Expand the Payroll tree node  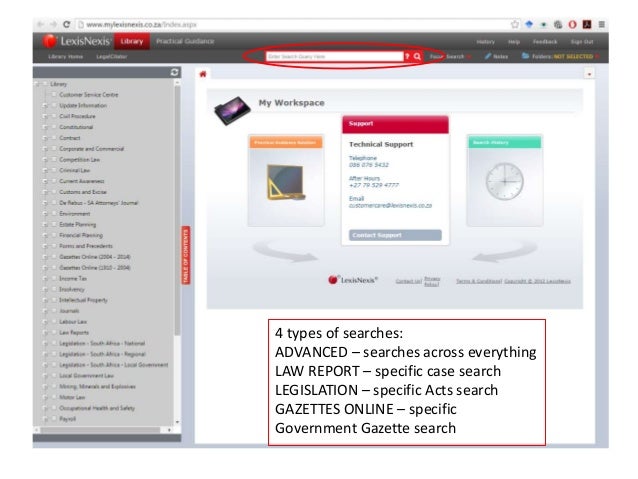[x=45, y=419]
